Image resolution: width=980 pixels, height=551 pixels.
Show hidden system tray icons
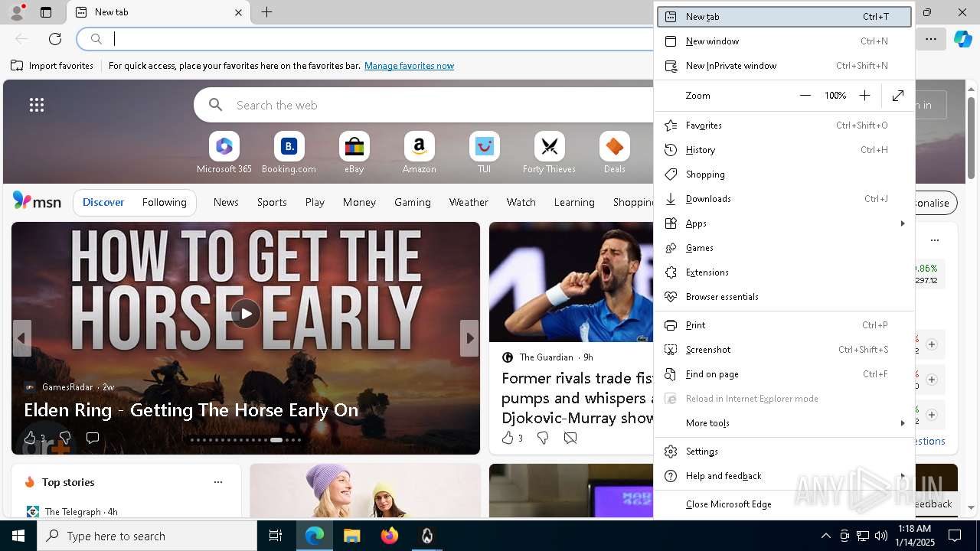point(825,536)
